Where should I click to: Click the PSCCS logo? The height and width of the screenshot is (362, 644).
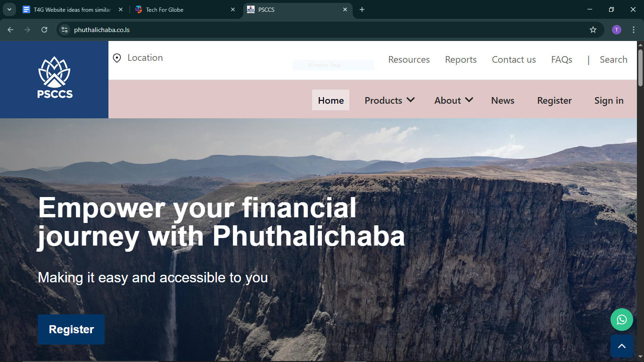point(55,77)
